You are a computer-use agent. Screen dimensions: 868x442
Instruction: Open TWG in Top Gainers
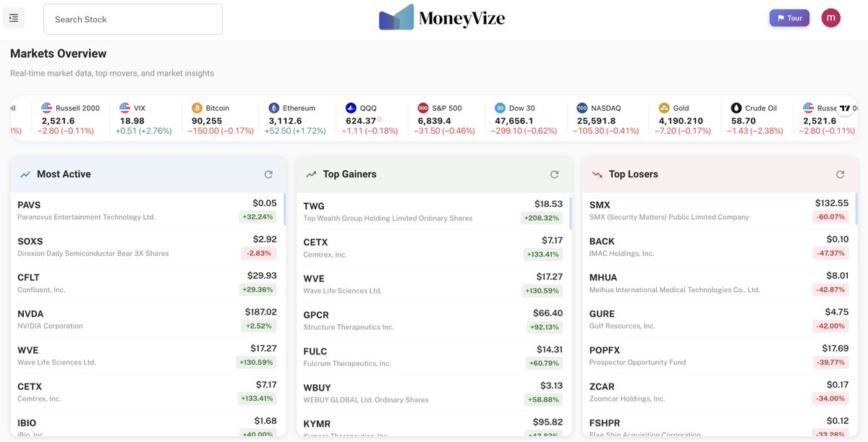(x=433, y=211)
